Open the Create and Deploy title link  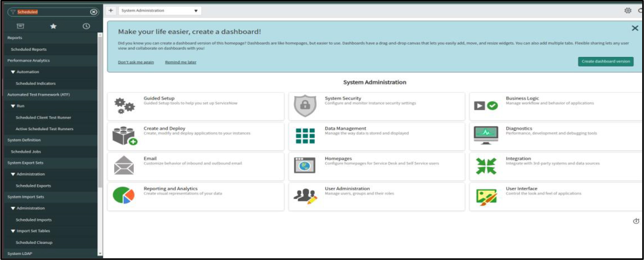click(x=164, y=128)
